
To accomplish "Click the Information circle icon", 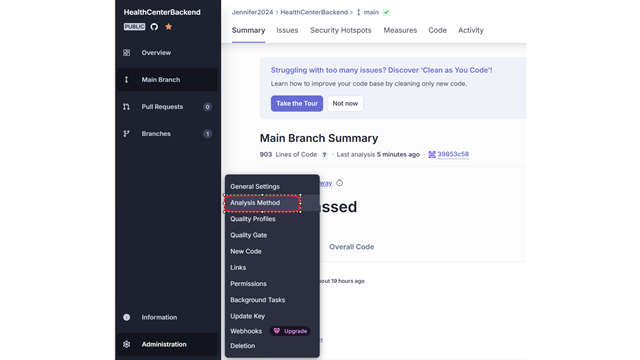I will pyautogui.click(x=127, y=317).
